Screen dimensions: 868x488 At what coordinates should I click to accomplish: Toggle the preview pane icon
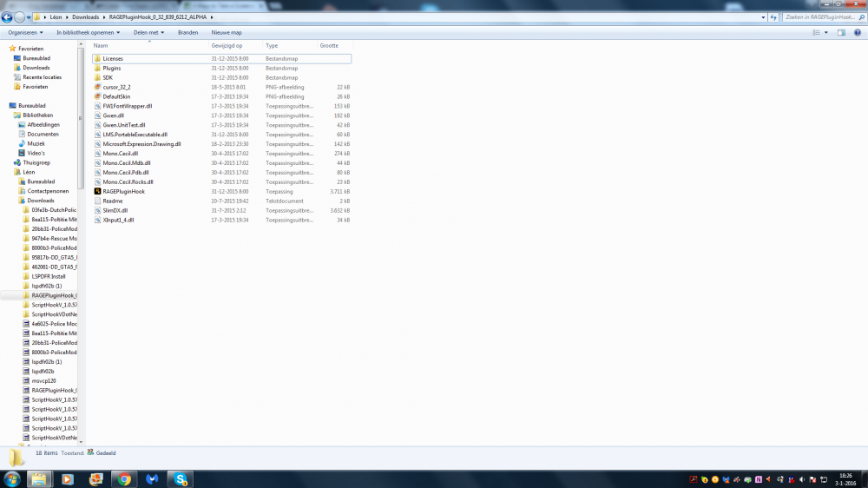[841, 33]
